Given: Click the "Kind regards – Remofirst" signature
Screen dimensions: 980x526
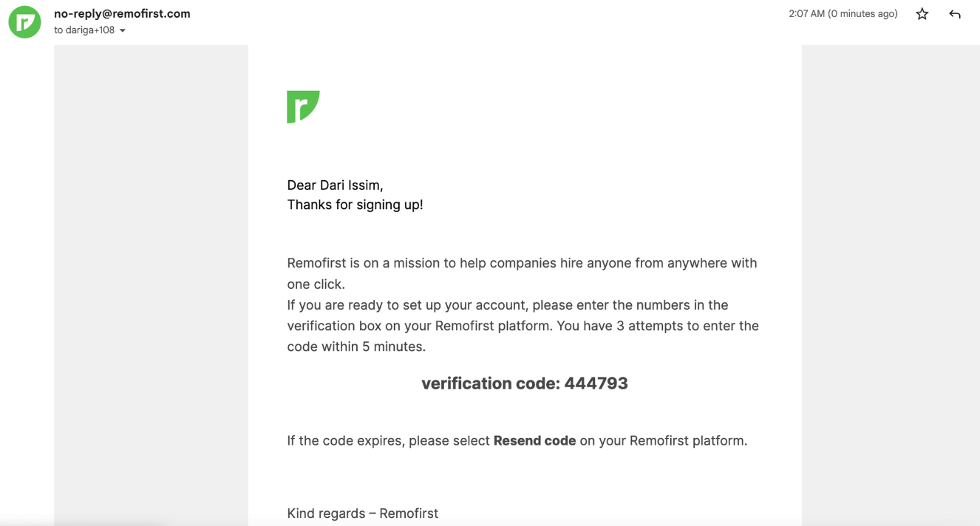Looking at the screenshot, I should (362, 513).
